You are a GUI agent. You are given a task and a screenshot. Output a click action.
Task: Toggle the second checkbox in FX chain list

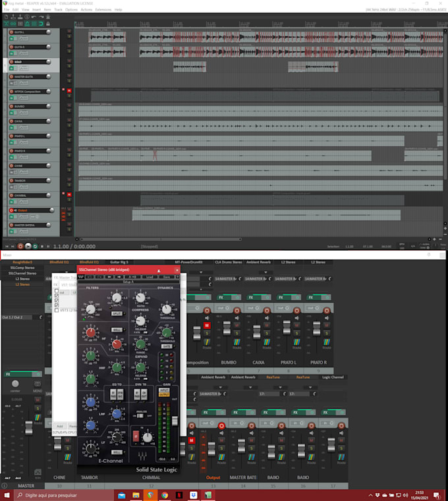(57, 296)
